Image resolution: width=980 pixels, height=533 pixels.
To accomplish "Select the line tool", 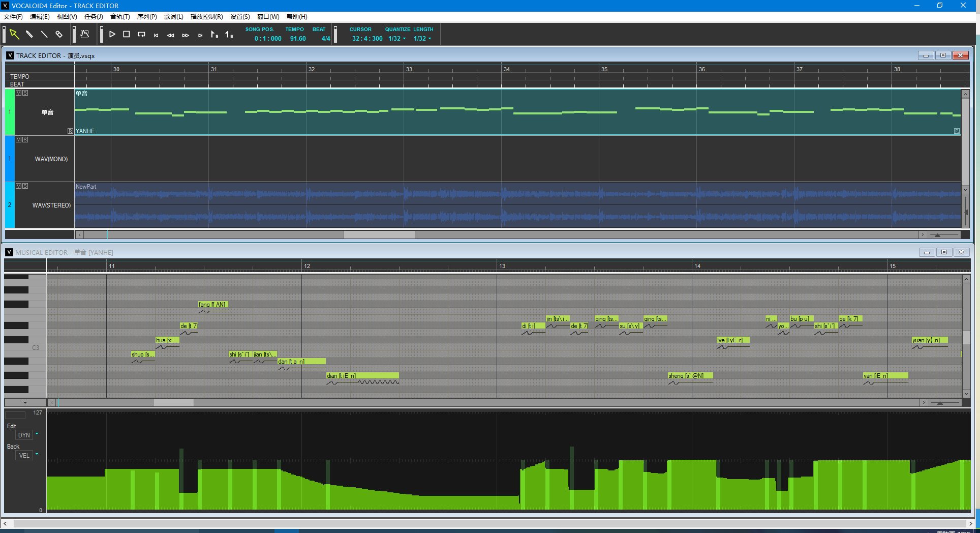I will tap(44, 34).
